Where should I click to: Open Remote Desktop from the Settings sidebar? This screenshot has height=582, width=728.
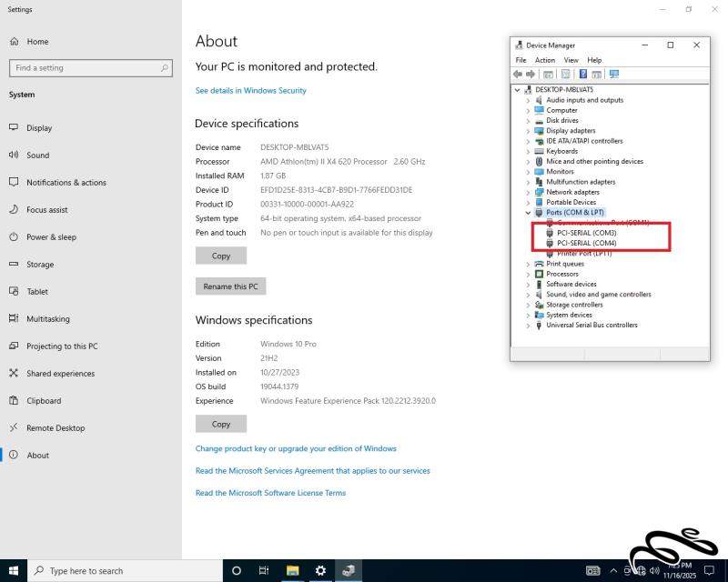point(56,428)
